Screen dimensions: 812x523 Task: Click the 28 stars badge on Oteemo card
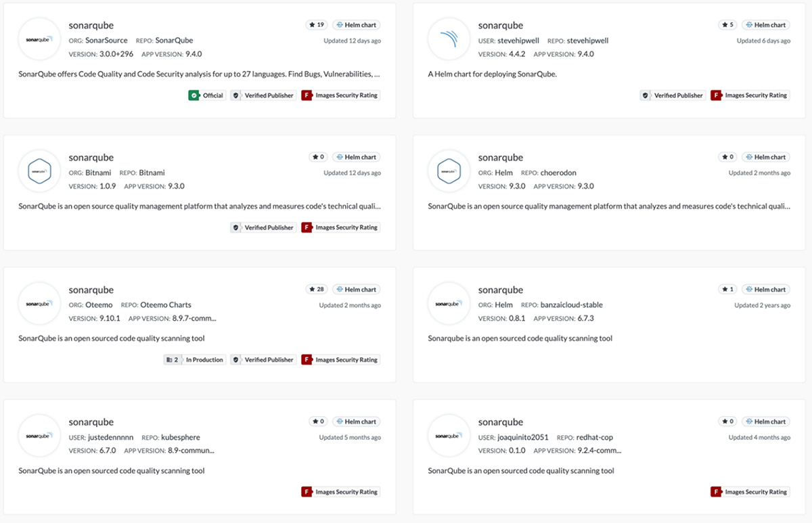click(317, 290)
